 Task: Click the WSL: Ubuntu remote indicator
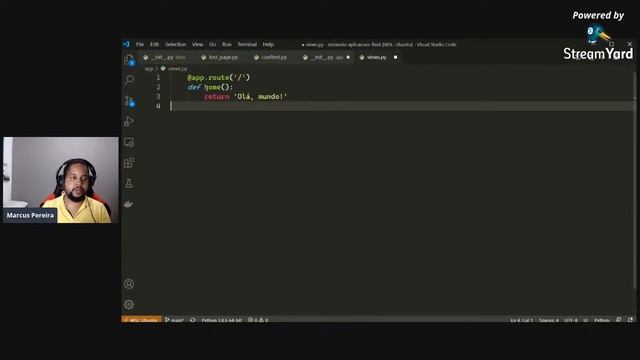pyautogui.click(x=141, y=320)
